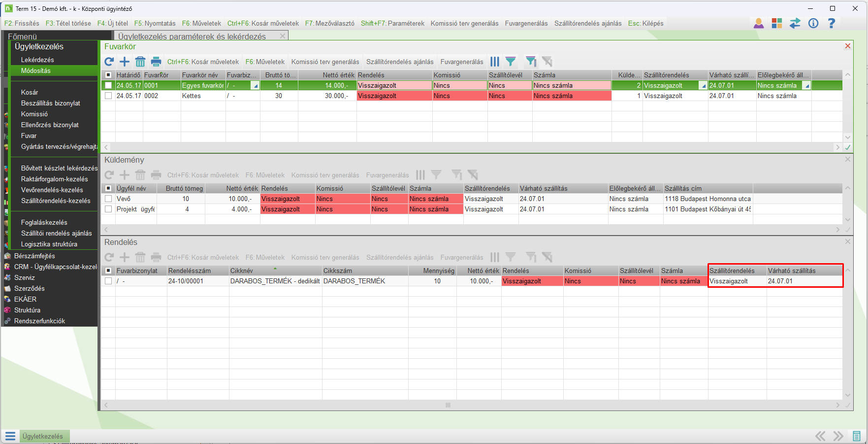Open Lekérdezés under Ügyletkezelés sidebar
This screenshot has height=444, width=868.
[37, 60]
